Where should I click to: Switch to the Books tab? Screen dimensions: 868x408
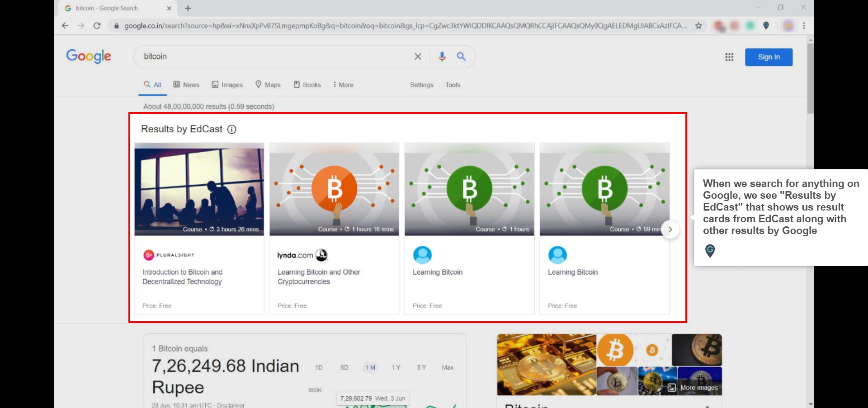(307, 85)
